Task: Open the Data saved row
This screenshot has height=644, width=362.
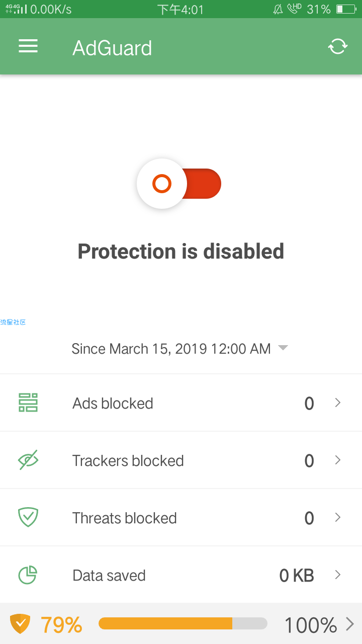Action: (181, 575)
